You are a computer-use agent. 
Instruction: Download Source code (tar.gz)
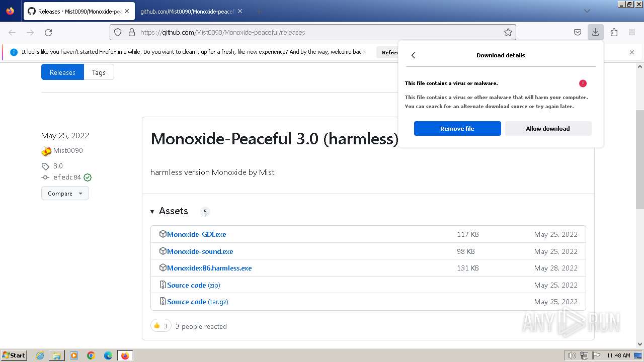click(198, 302)
